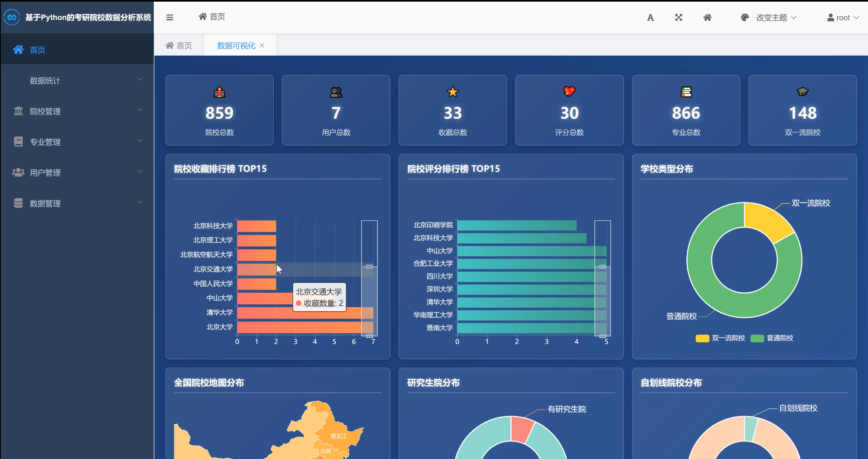The image size is (868, 459).
Task: Expand the 用户管理 menu chevron
Action: [x=139, y=172]
